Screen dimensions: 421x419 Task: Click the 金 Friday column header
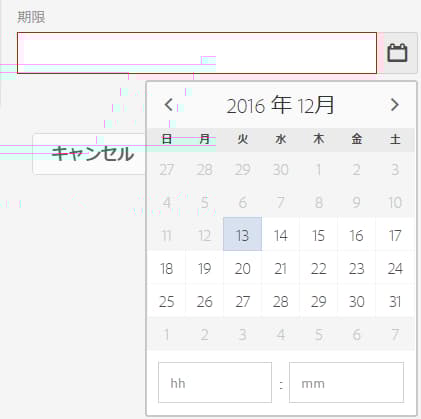pyautogui.click(x=357, y=139)
